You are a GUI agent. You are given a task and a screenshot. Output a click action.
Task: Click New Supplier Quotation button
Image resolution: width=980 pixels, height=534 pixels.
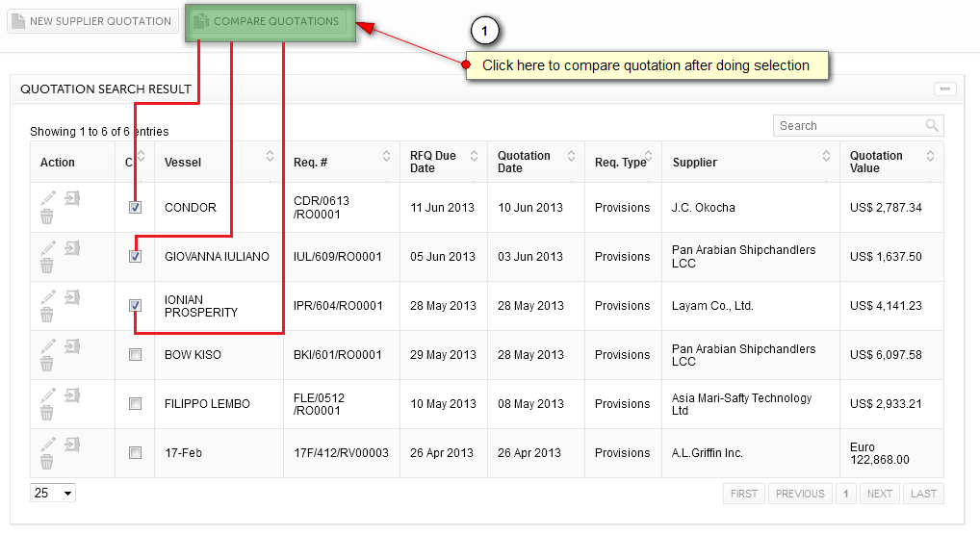92,21
